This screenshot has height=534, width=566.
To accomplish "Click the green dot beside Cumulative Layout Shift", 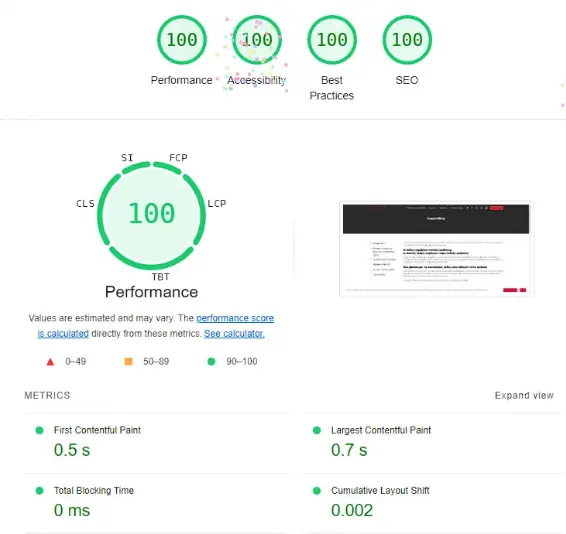I will [317, 491].
